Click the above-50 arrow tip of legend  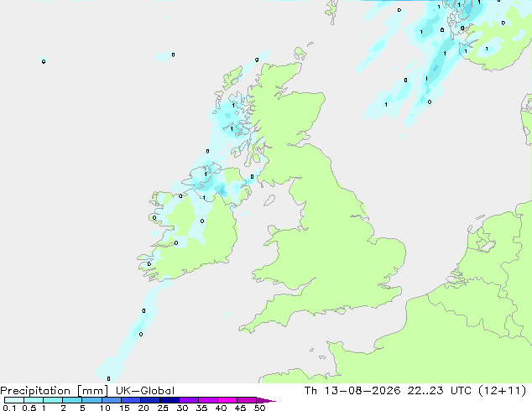pyautogui.click(x=266, y=400)
